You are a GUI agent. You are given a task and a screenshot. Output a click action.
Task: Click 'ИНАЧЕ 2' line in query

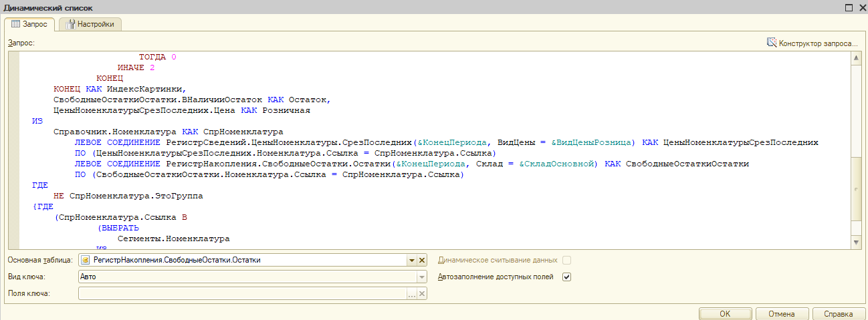click(136, 67)
